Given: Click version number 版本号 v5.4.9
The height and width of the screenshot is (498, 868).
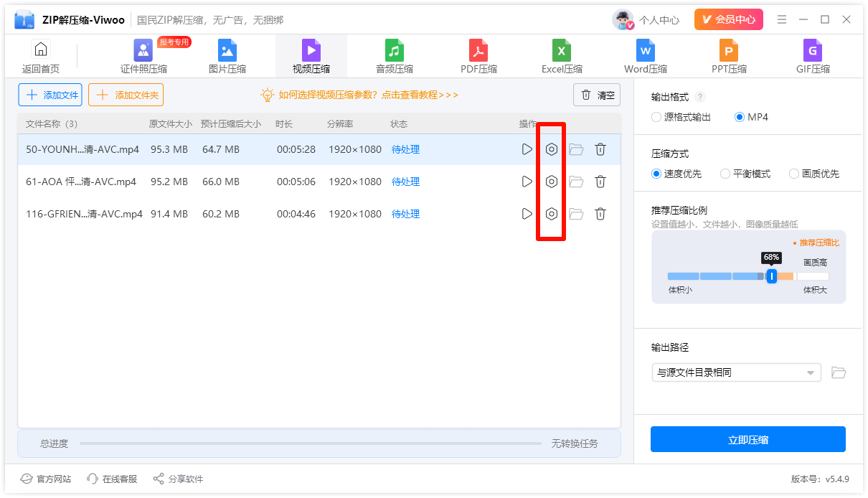Looking at the screenshot, I should coord(819,479).
